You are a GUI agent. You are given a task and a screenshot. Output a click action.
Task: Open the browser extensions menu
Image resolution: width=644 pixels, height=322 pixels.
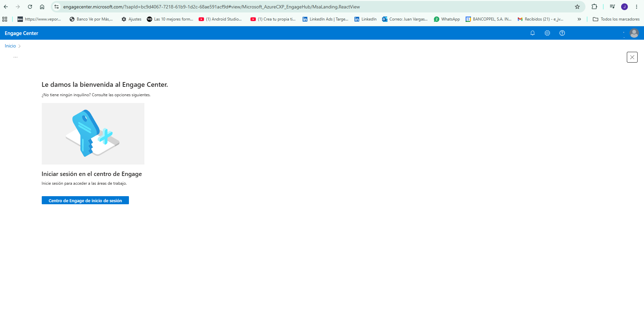click(594, 7)
